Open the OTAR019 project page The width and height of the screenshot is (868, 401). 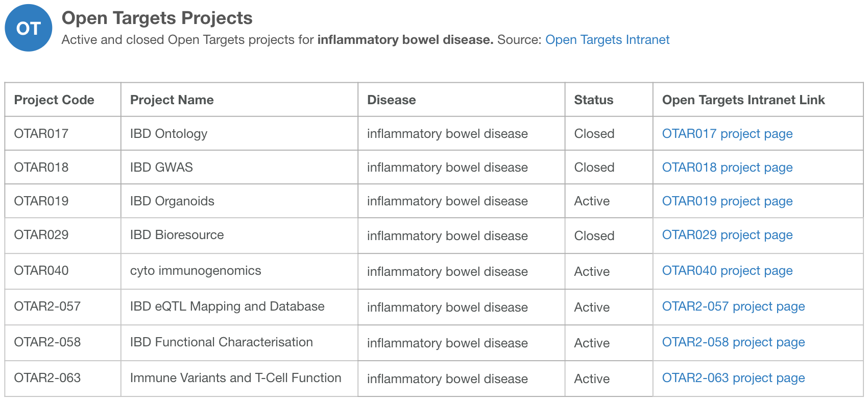(x=727, y=201)
